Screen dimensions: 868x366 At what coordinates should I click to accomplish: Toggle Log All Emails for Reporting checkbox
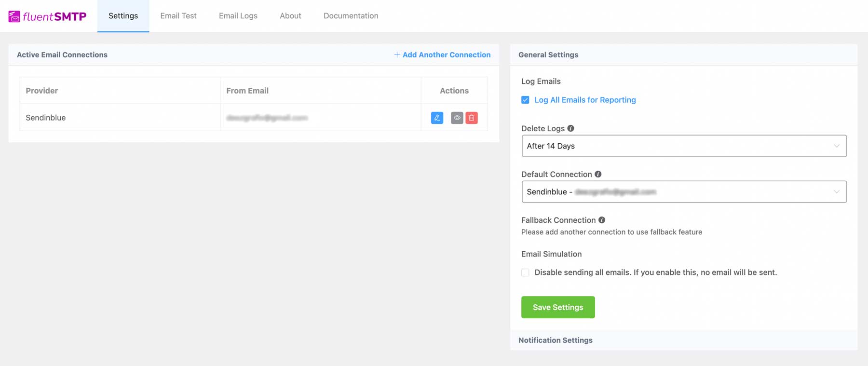525,100
